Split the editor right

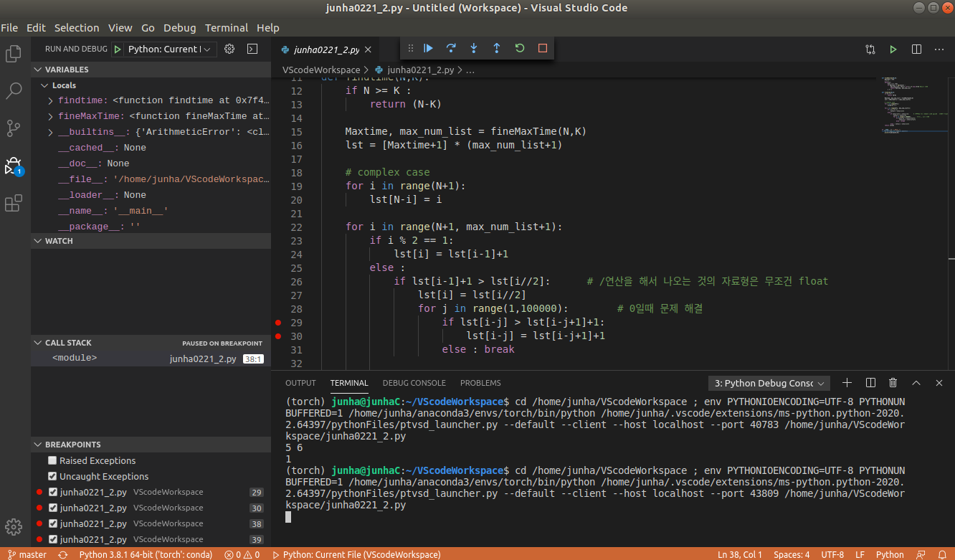[x=916, y=49]
